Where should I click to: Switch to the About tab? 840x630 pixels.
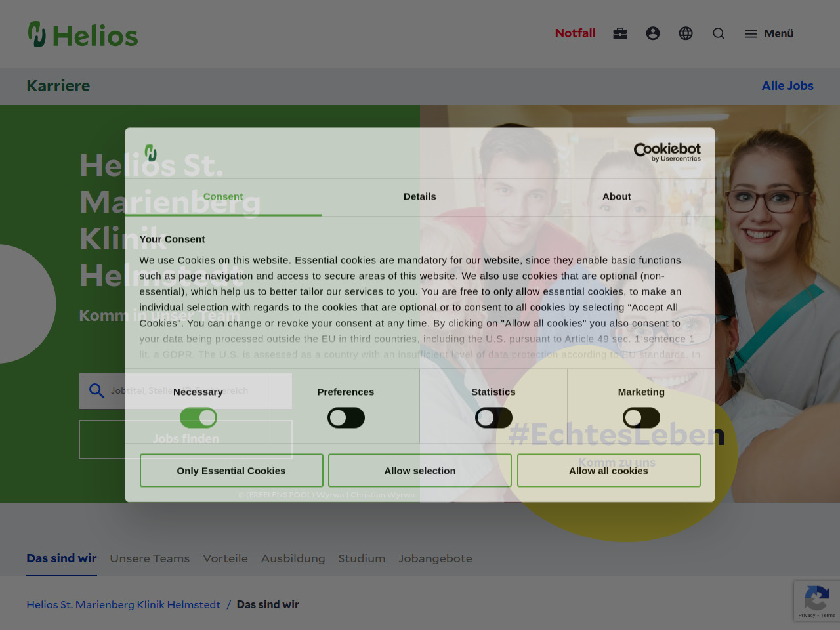(617, 196)
